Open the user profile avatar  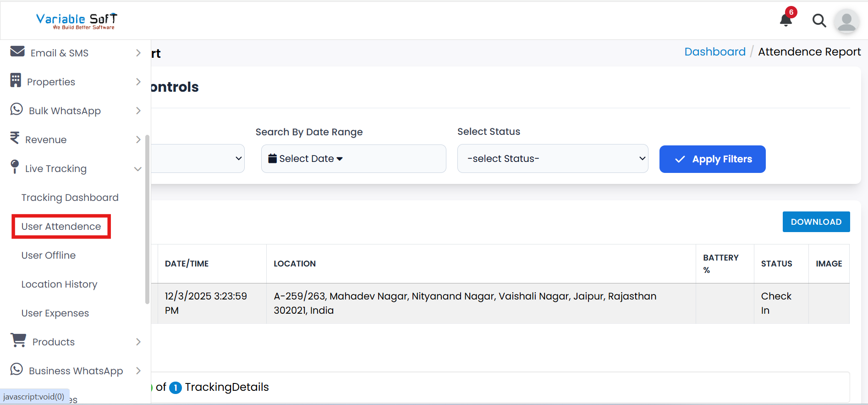[846, 21]
